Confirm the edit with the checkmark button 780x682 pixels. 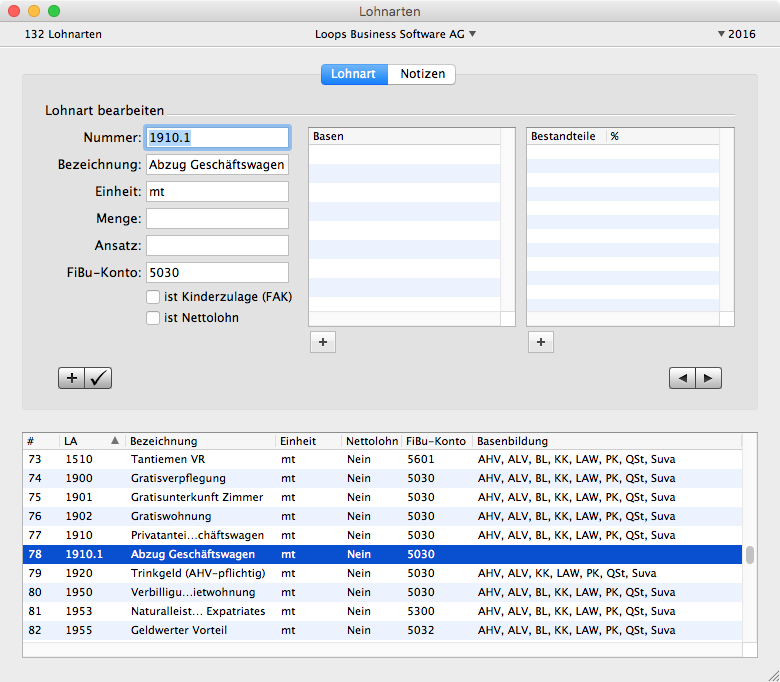(x=98, y=378)
